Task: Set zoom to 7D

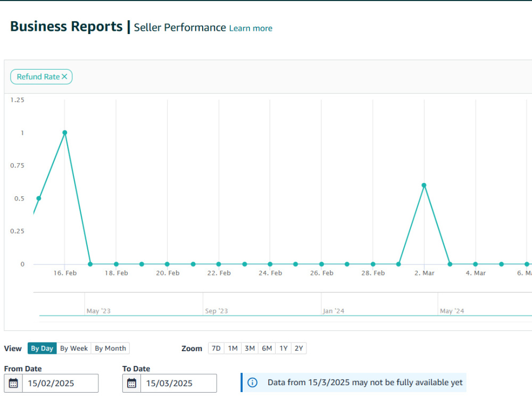Action: [x=216, y=348]
